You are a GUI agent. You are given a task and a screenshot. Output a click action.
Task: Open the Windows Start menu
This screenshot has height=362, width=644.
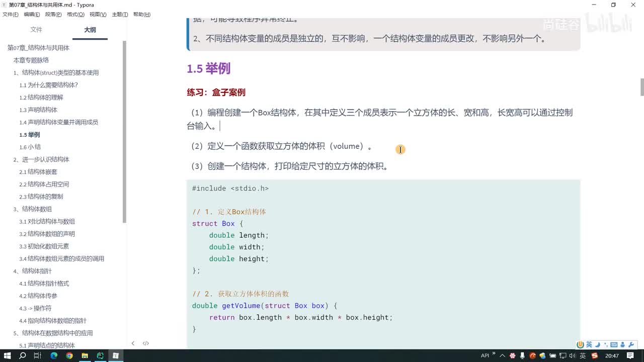click(x=8, y=355)
